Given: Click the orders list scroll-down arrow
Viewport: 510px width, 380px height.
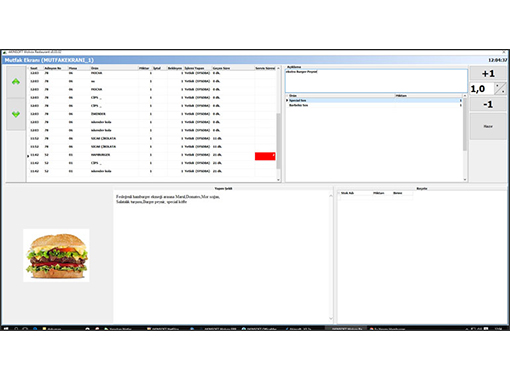Looking at the screenshot, I should (279, 180).
